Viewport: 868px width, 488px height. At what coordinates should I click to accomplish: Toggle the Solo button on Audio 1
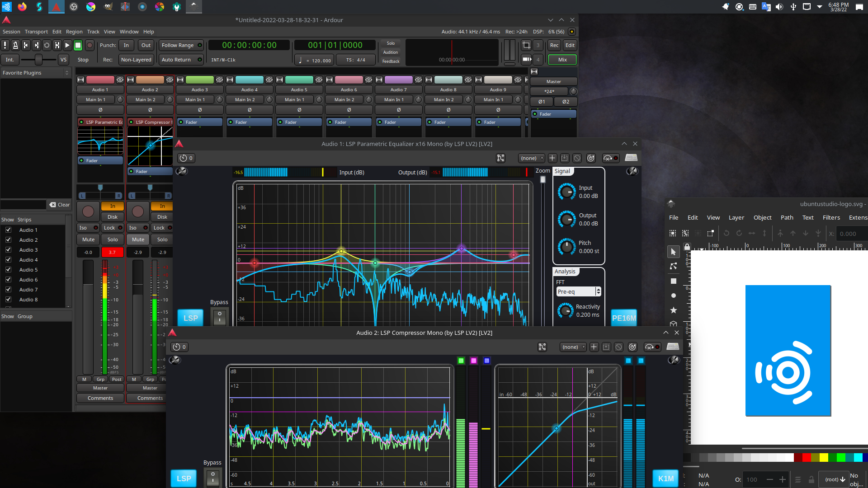[x=112, y=239]
